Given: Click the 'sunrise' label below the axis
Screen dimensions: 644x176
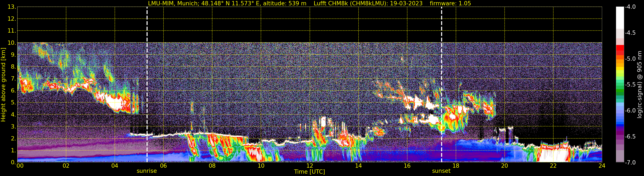Looking at the screenshot, I should coord(147,171).
